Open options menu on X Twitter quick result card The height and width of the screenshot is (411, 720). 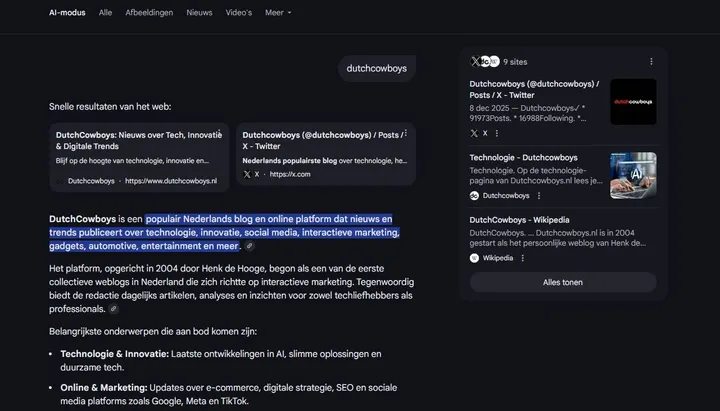click(406, 133)
